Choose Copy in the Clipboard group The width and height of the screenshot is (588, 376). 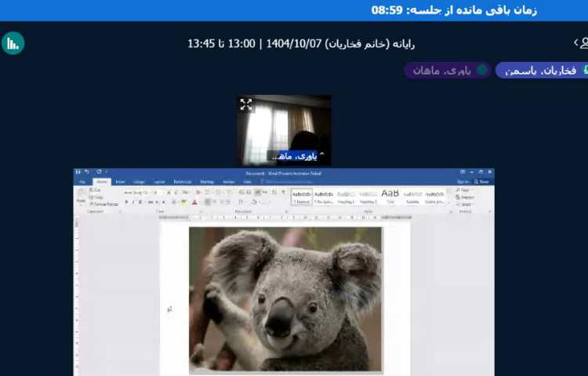tap(96, 197)
